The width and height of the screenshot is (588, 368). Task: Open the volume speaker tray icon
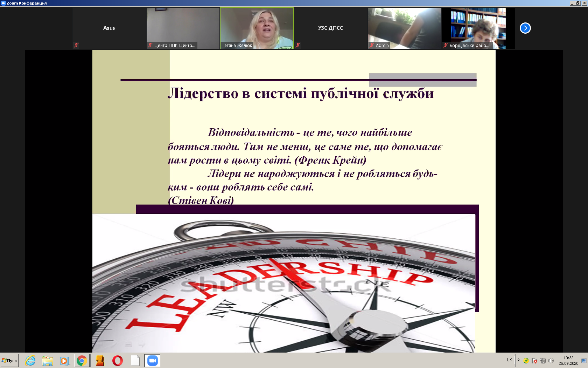tap(551, 361)
